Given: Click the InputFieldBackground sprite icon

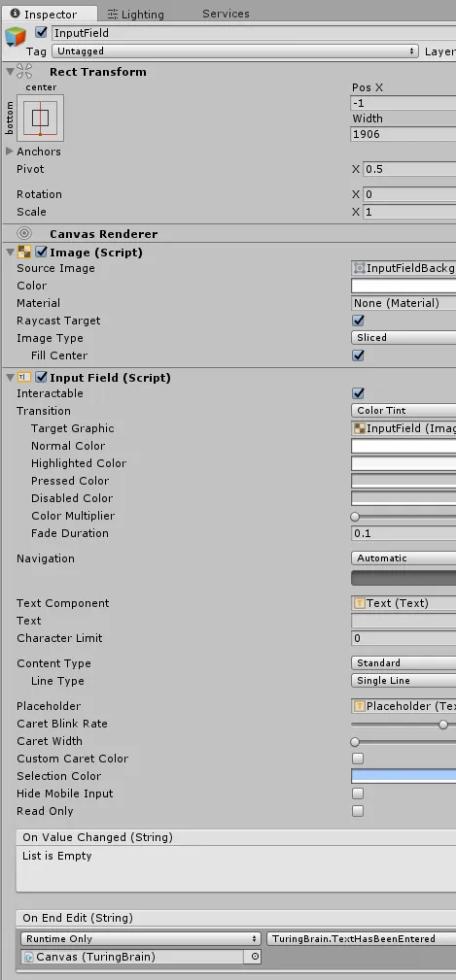Looking at the screenshot, I should 360,268.
